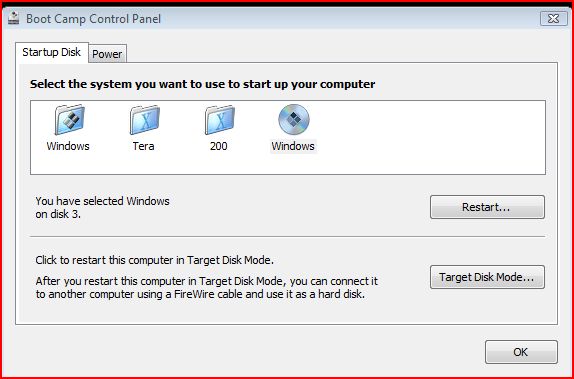Switch to the Power tab
Screen dimensions: 574x379
(x=107, y=54)
